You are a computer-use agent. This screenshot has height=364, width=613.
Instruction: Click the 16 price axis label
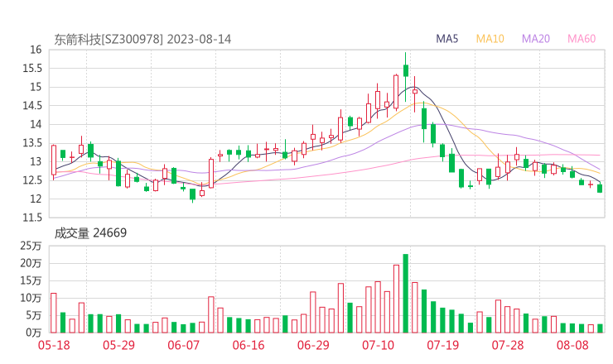[x=36, y=50]
